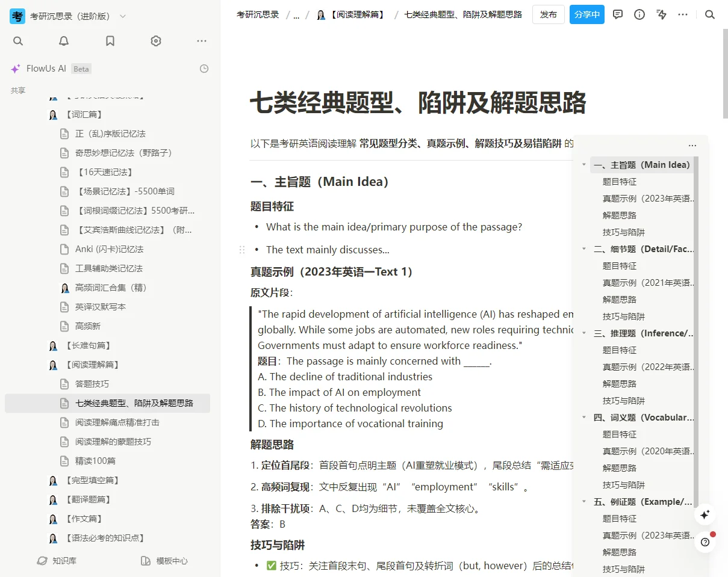Jump to 解题思路 under 三、推理题
The image size is (728, 577).
coord(620,384)
